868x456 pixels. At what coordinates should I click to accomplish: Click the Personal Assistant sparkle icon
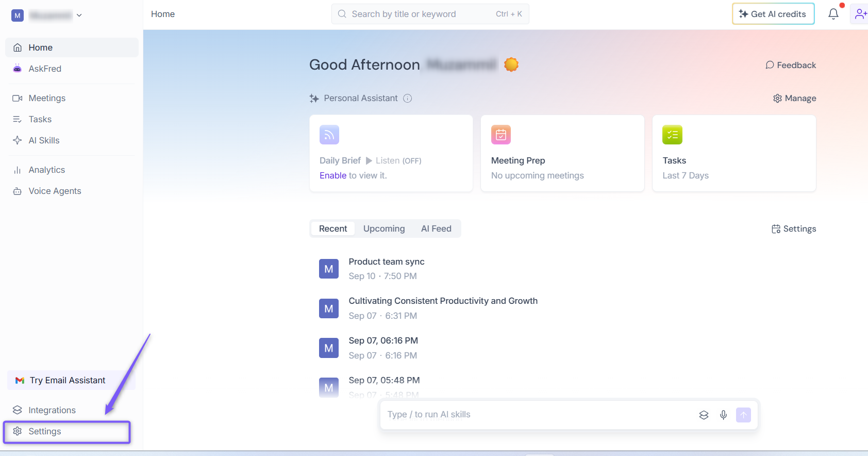314,98
